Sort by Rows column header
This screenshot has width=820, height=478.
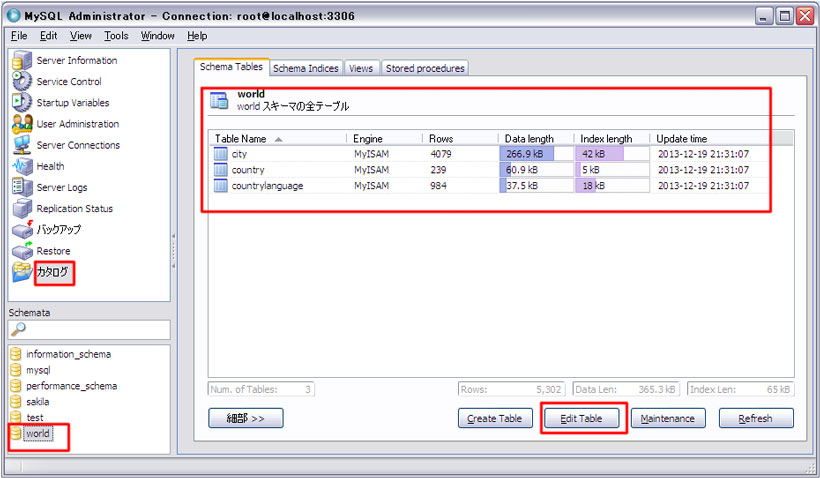tap(460, 139)
